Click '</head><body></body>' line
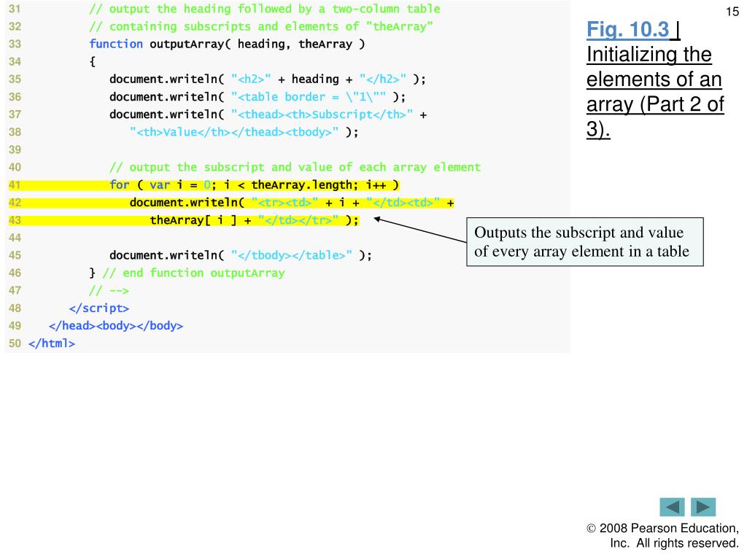The image size is (747, 560). click(x=116, y=326)
